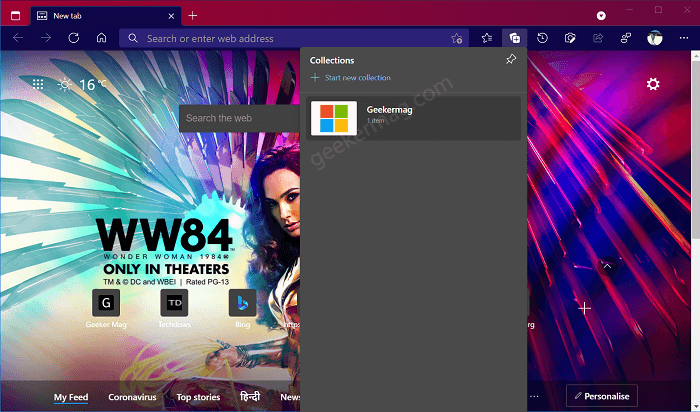The width and height of the screenshot is (700, 412).
Task: Click the round badge icon in title bar
Action: [x=601, y=16]
